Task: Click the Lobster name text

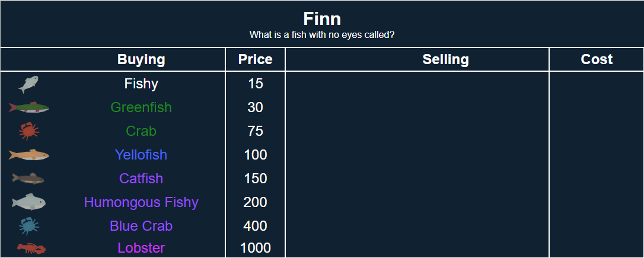Action: pyautogui.click(x=141, y=248)
